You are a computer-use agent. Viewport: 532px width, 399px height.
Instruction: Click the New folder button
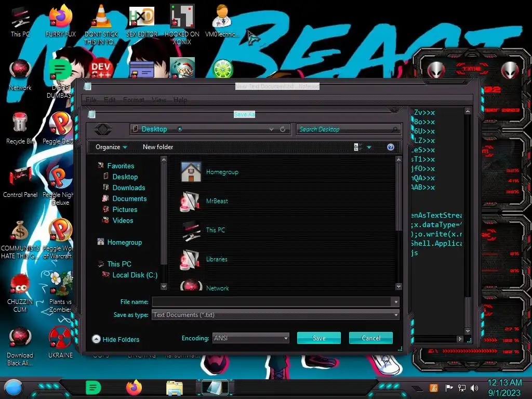158,147
